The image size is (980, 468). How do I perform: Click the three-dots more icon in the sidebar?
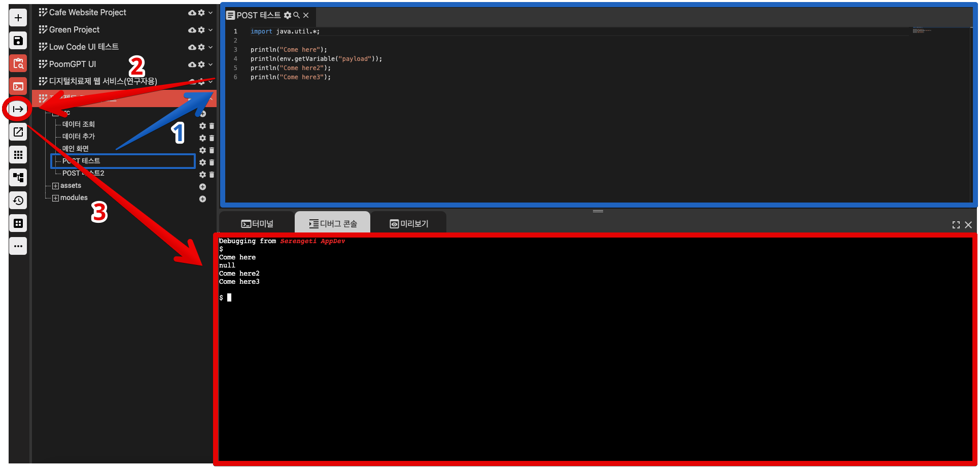(x=18, y=246)
